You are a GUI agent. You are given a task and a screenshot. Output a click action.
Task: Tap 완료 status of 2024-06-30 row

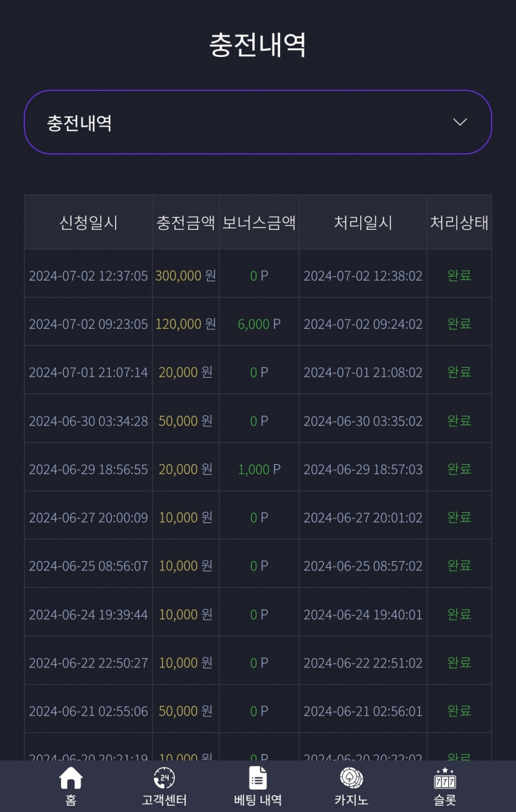459,421
